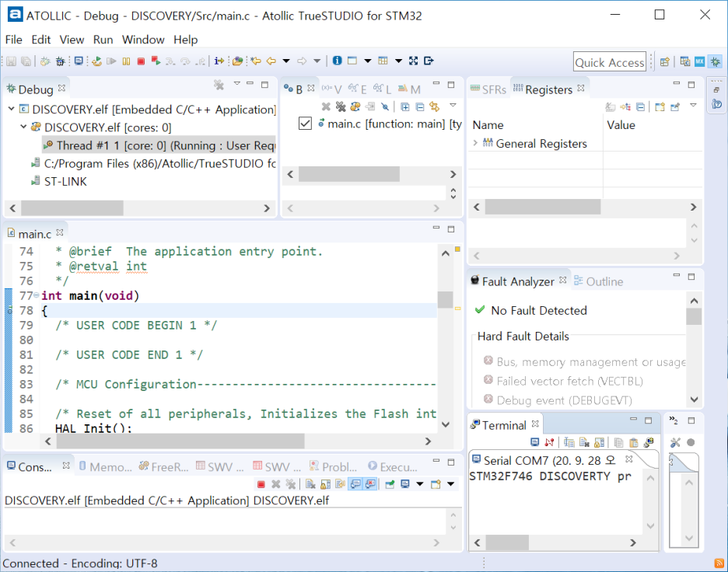Viewport: 728px width, 572px height.
Task: Click the blue information toolbar icon
Action: pos(337,61)
